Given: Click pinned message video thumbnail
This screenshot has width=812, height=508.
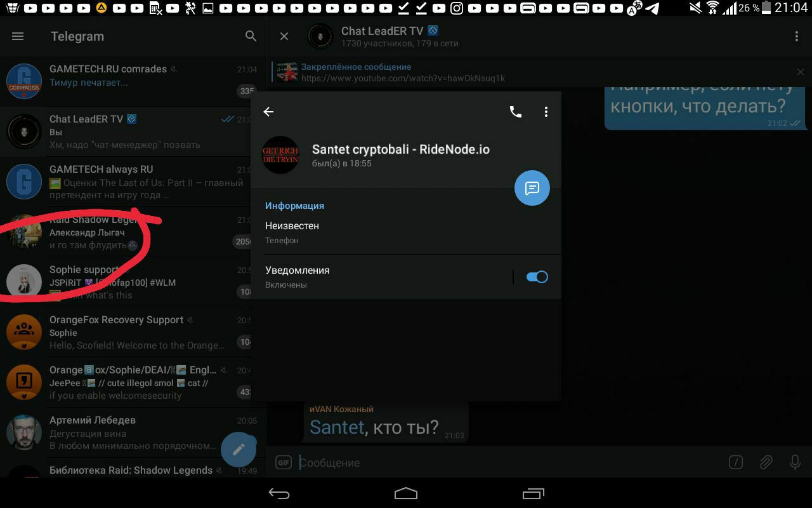Looking at the screenshot, I should click(x=287, y=72).
